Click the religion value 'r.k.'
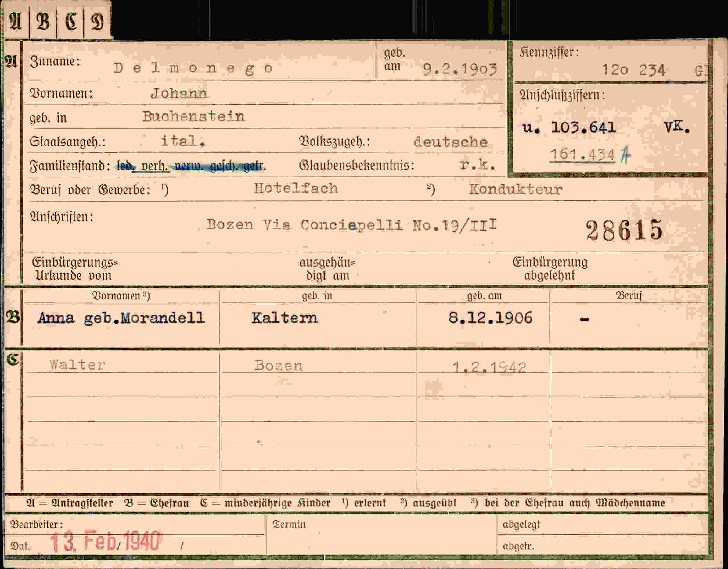This screenshot has width=728, height=569. point(477,165)
